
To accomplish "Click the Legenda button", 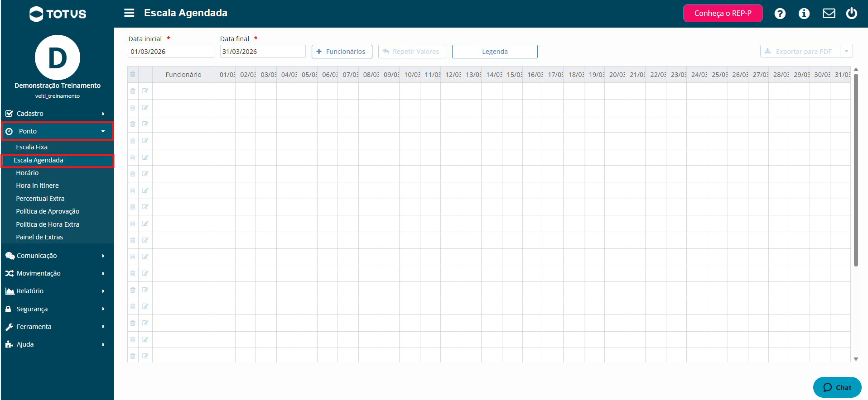I will [495, 52].
